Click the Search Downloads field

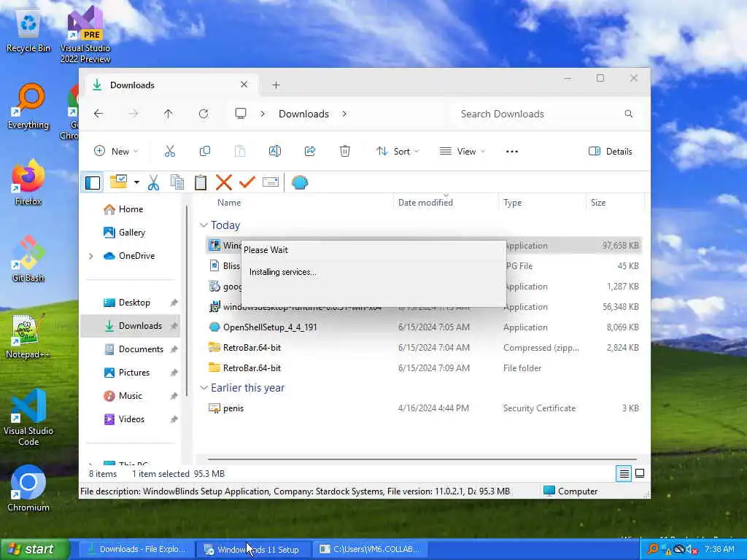pyautogui.click(x=547, y=114)
